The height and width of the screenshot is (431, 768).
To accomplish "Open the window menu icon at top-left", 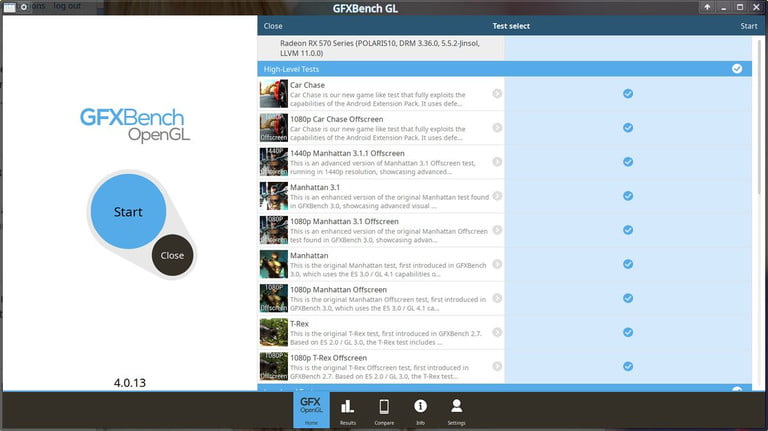I will tap(9, 7).
